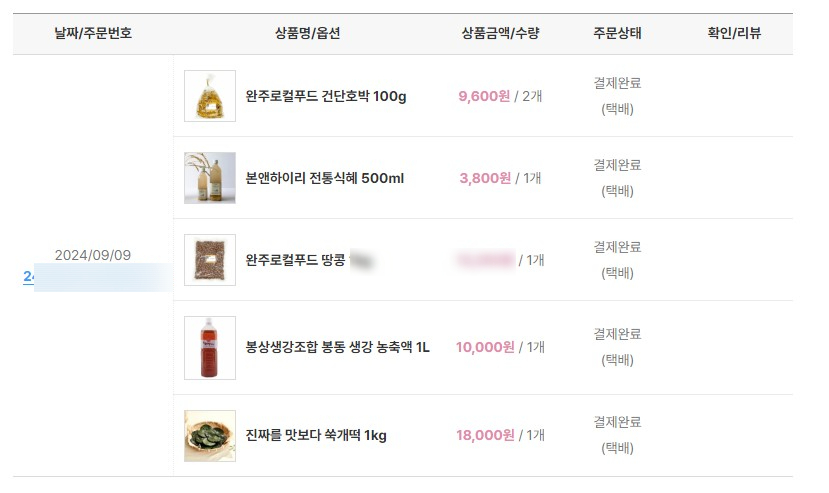This screenshot has width=829, height=493.
Task: Click the 확인/리뷰 column header
Action: point(734,33)
